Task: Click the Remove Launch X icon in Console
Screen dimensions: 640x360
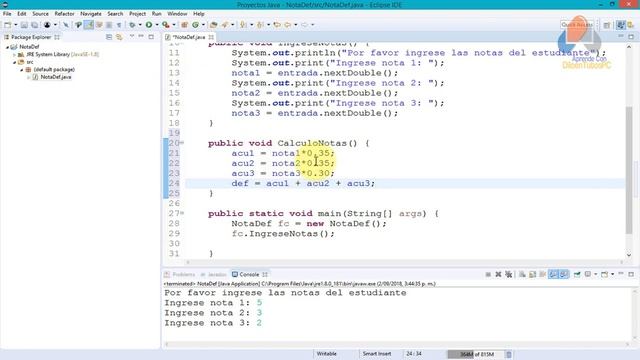Action: [498, 274]
